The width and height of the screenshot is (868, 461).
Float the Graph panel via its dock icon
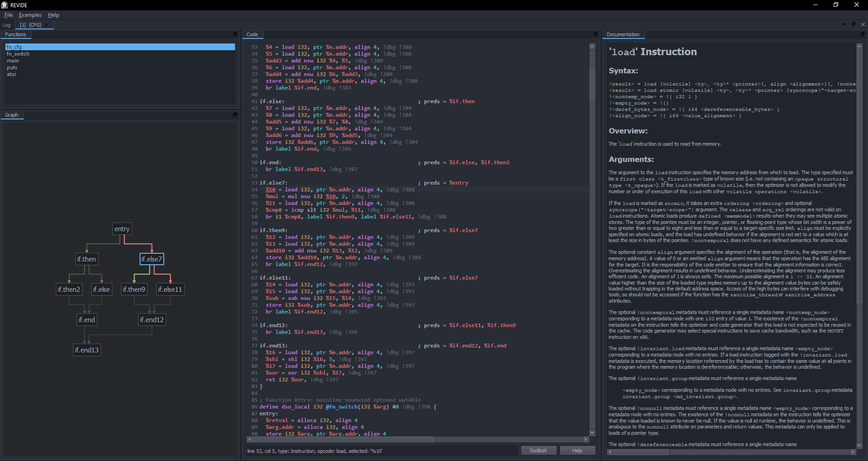235,115
